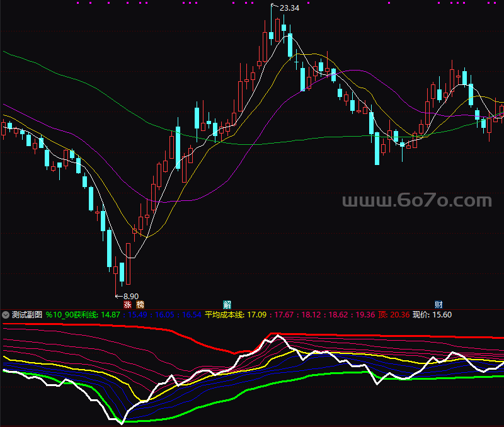504x427 pixels.
Task: Click the blue value 15.49
Action: coord(137,315)
